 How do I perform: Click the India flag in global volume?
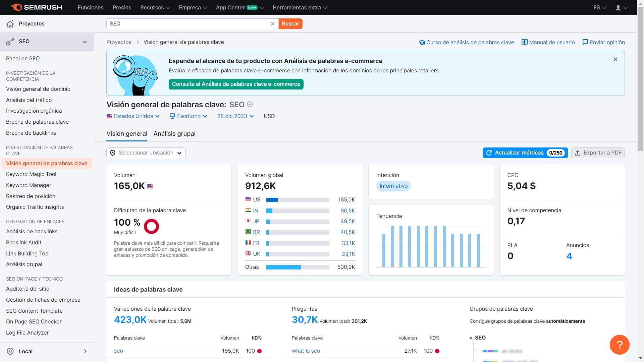tap(248, 210)
